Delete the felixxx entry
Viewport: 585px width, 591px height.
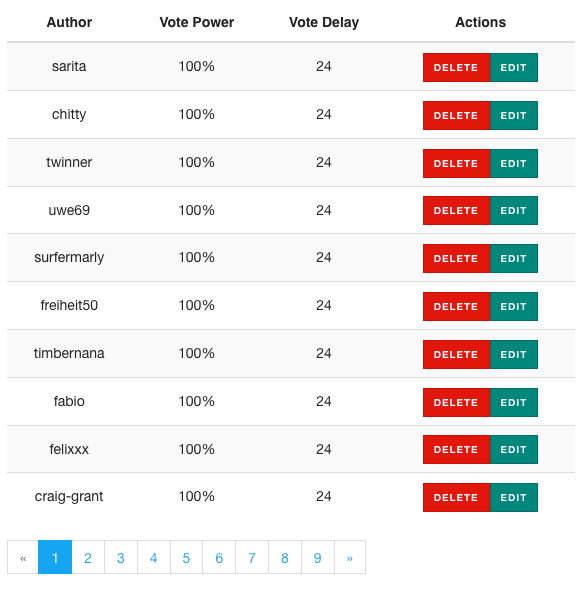point(456,449)
